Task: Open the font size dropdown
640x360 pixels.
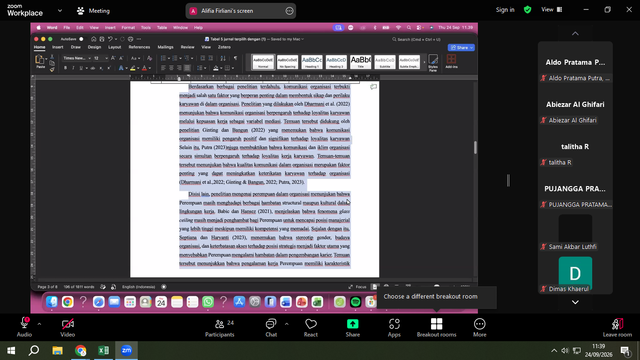Action: click(101, 58)
